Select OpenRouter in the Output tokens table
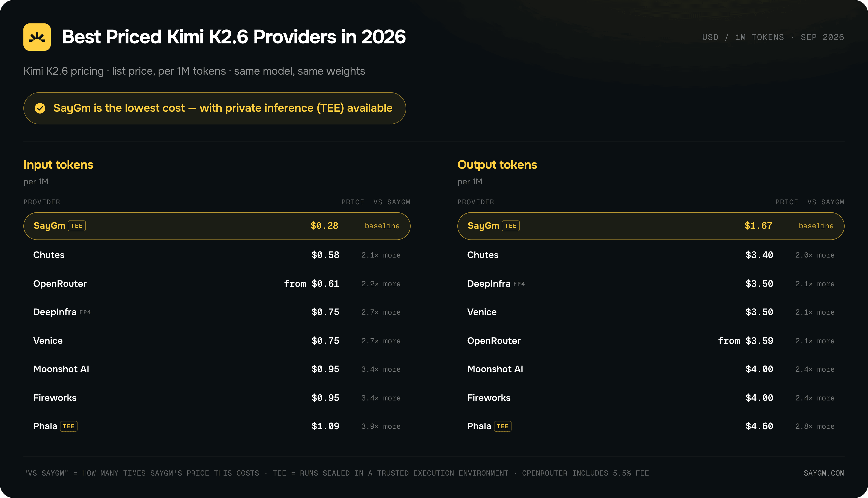This screenshot has height=498, width=868. [494, 341]
